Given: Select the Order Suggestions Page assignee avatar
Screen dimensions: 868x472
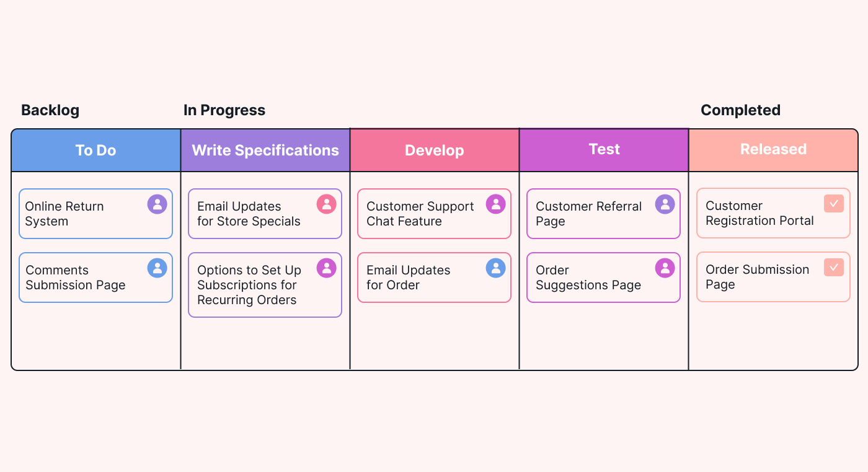Looking at the screenshot, I should point(665,268).
